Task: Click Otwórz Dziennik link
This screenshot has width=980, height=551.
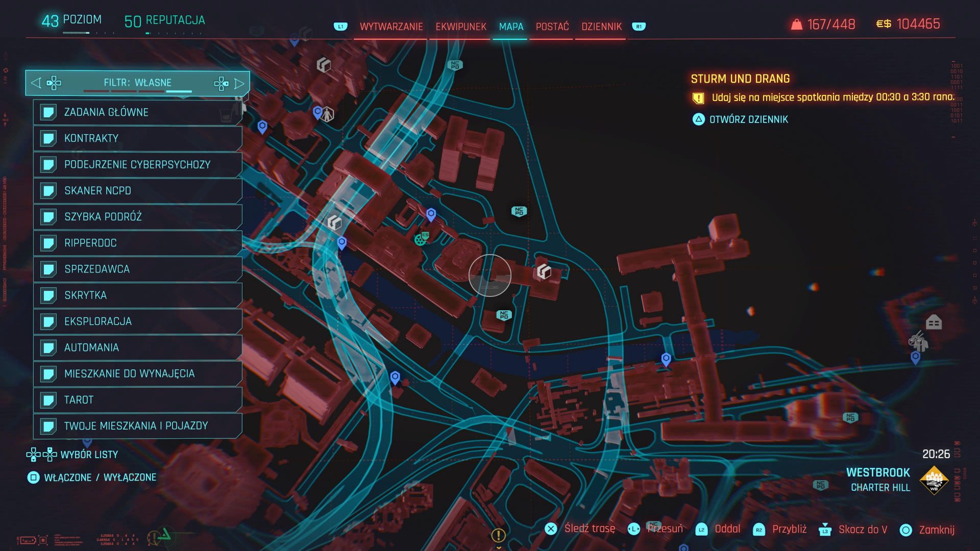Action: coord(748,119)
